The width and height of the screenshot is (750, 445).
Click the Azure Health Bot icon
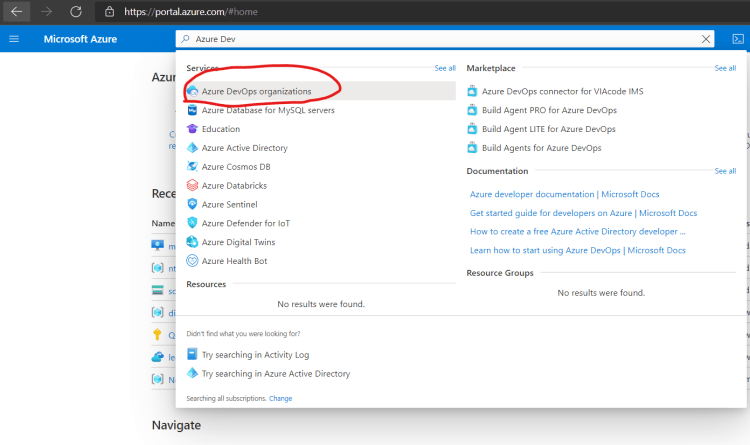[192, 261]
